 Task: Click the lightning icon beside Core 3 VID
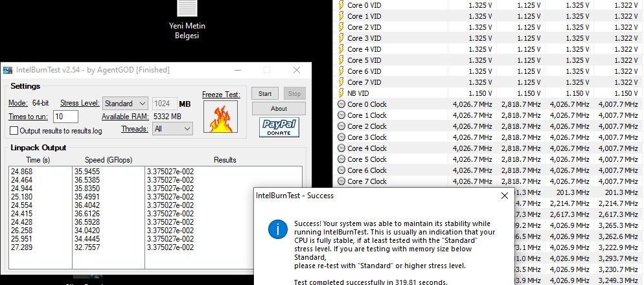(x=341, y=38)
